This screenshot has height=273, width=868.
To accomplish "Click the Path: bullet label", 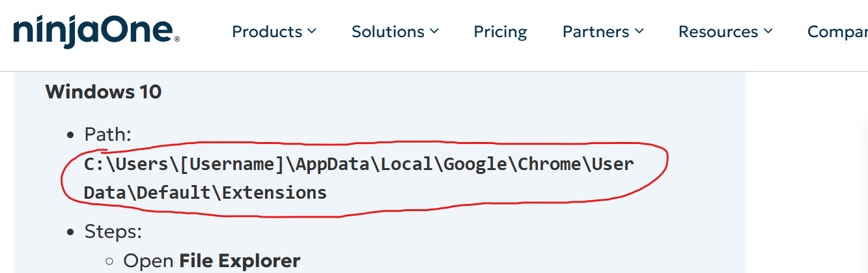I will pos(108,135).
